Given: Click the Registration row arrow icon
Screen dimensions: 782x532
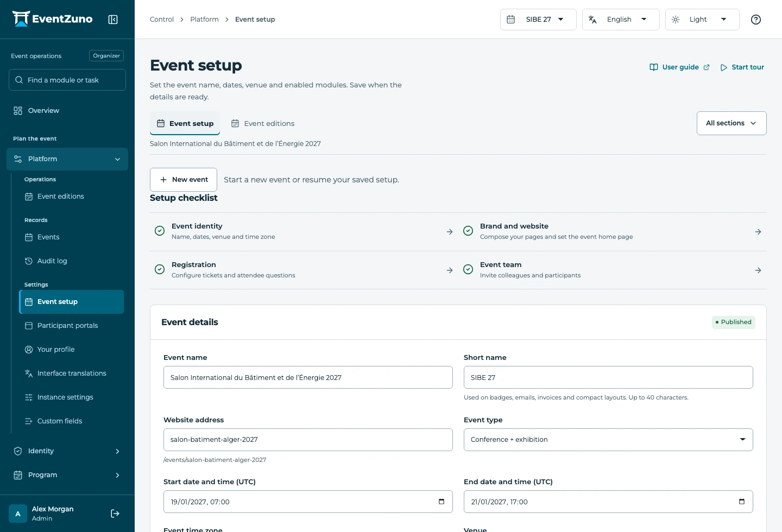Looking at the screenshot, I should click(450, 270).
